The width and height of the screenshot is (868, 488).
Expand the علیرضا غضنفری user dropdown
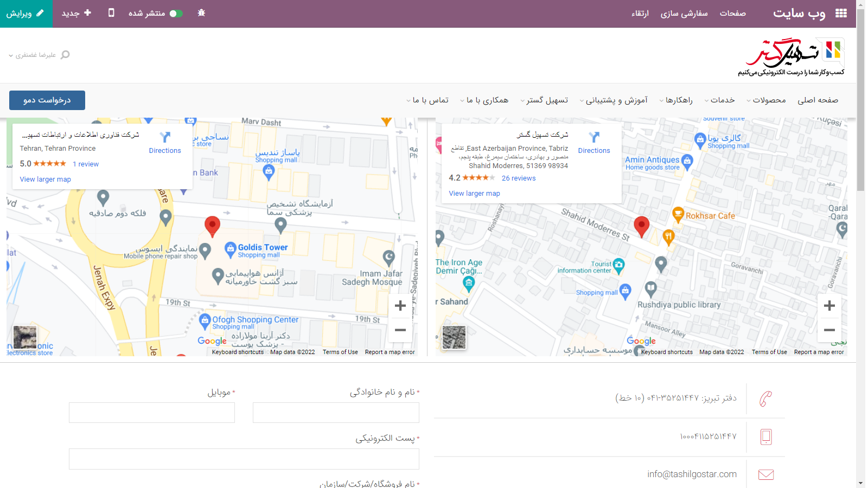(x=32, y=55)
